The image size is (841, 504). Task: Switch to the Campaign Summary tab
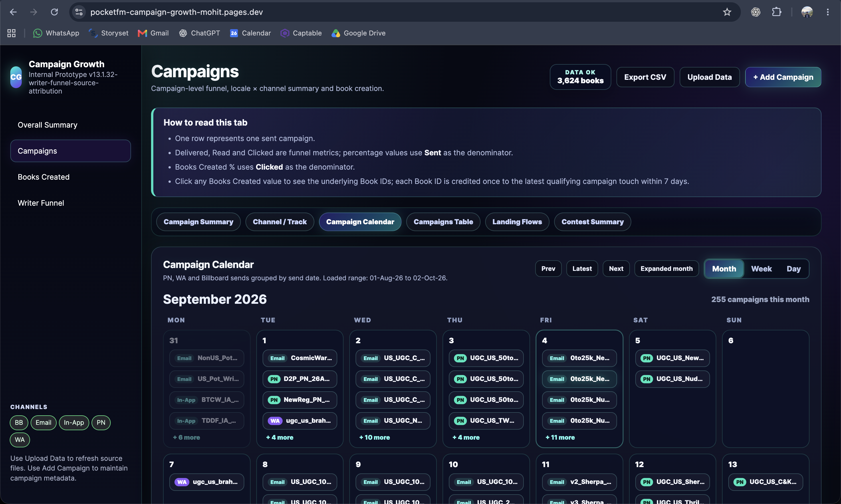[x=198, y=222]
